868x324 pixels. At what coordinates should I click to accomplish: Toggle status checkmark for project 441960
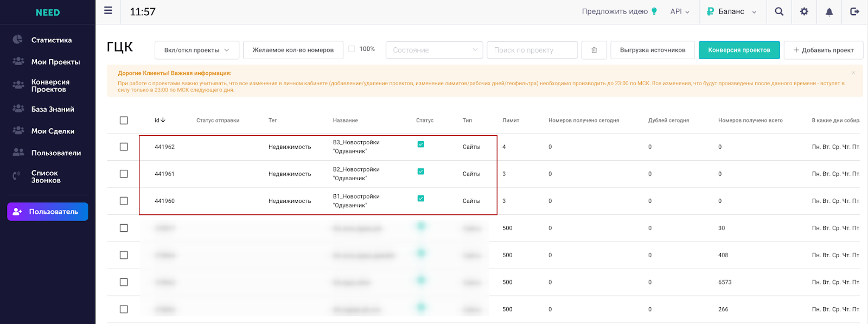coord(420,199)
